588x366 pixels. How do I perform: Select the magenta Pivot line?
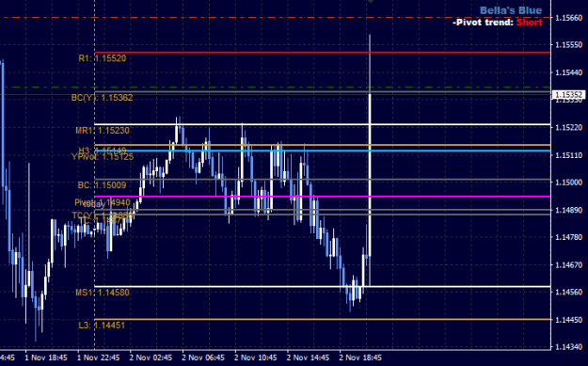(323, 197)
